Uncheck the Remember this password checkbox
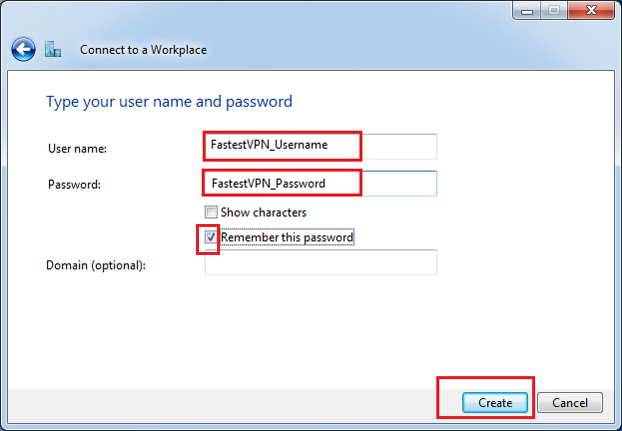622x431 pixels. click(211, 237)
